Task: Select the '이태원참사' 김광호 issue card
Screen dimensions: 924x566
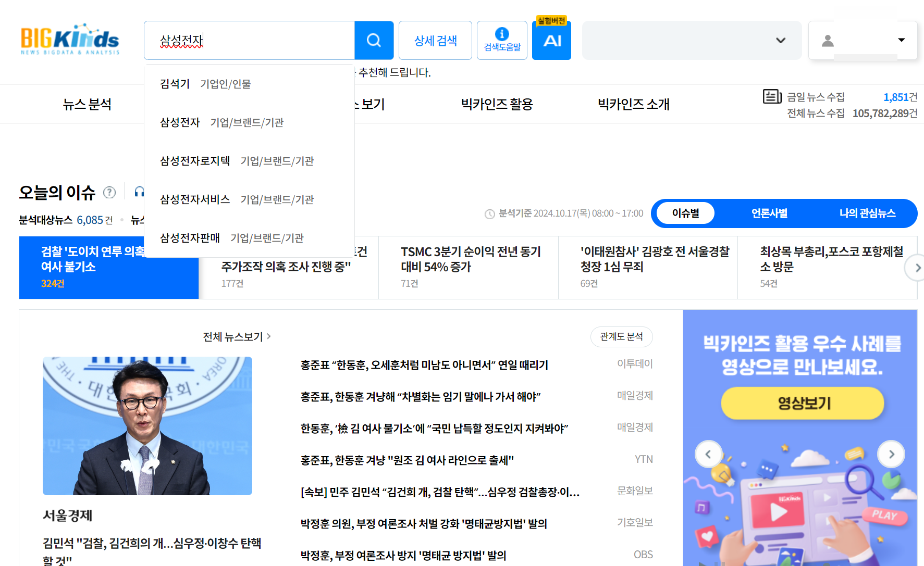Action: pyautogui.click(x=648, y=268)
